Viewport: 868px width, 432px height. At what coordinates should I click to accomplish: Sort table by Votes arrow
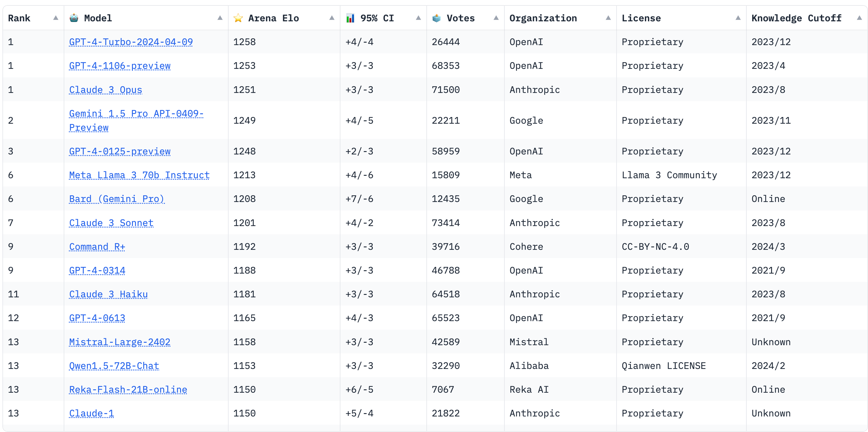click(496, 18)
